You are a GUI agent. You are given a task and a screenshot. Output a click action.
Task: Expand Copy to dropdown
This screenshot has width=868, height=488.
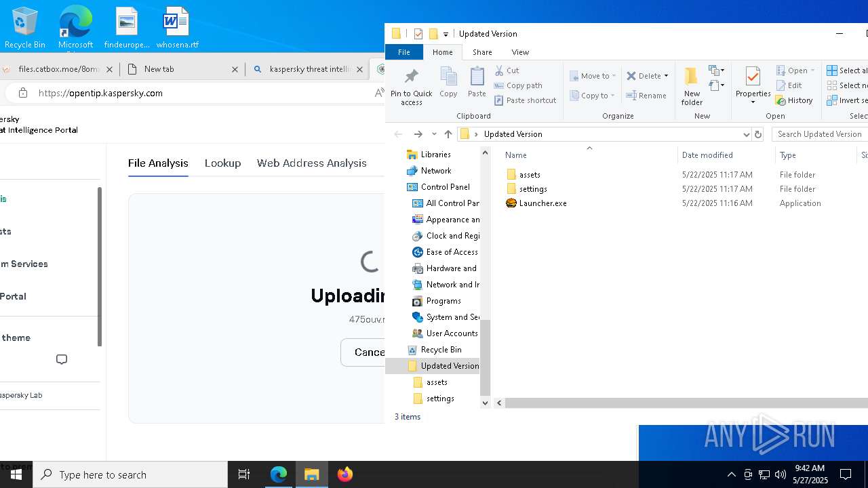tap(612, 96)
